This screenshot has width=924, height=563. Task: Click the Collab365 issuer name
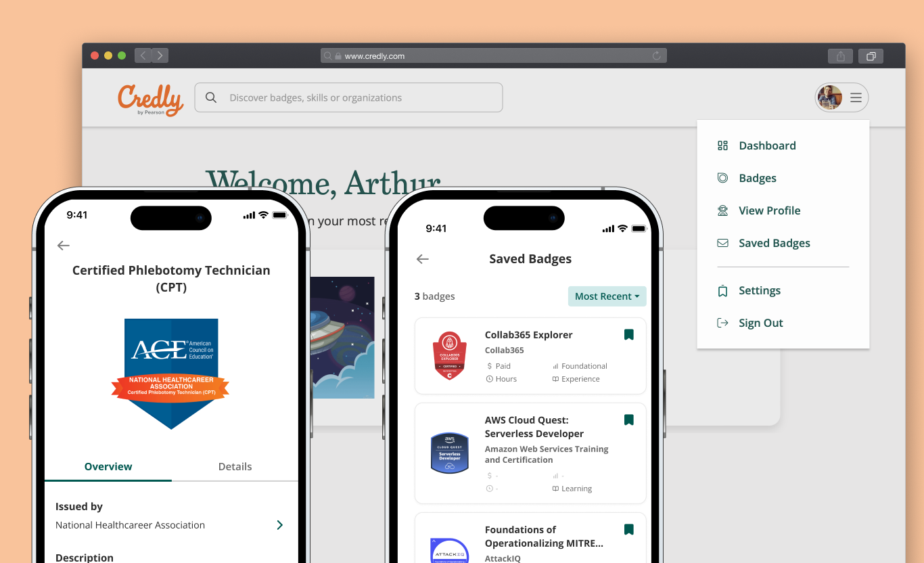tap(504, 351)
